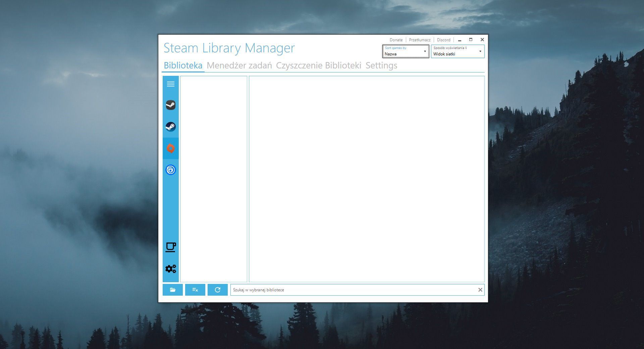Click the Donate link

coord(396,40)
